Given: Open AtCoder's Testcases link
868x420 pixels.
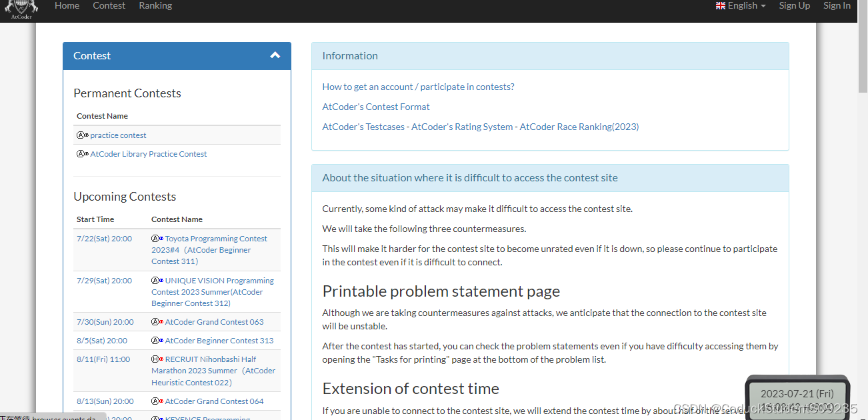Looking at the screenshot, I should point(363,127).
